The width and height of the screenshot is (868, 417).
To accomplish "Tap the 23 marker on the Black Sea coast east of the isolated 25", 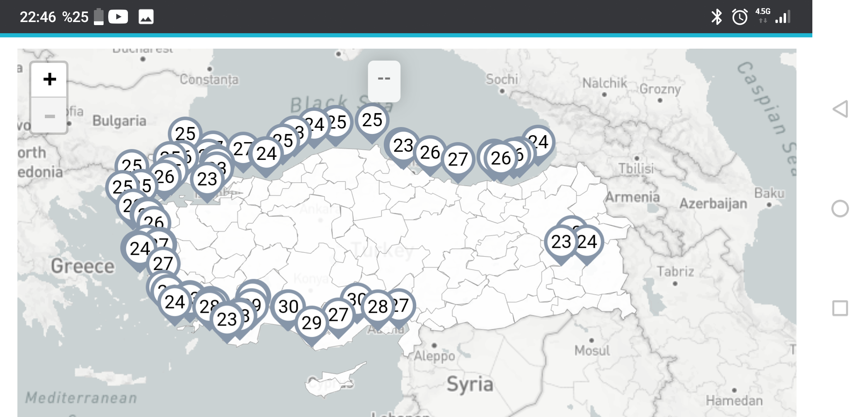I will click(x=403, y=146).
